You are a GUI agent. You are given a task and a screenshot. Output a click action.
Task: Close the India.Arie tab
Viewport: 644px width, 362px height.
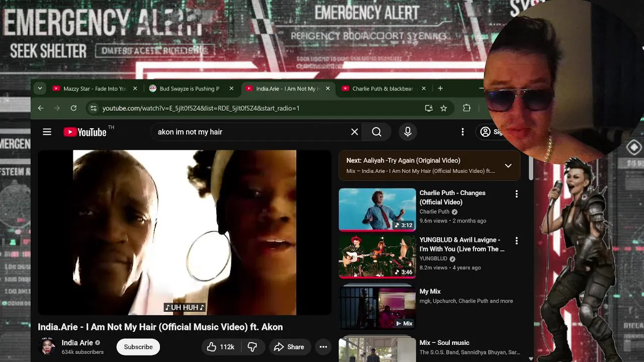tap(328, 88)
